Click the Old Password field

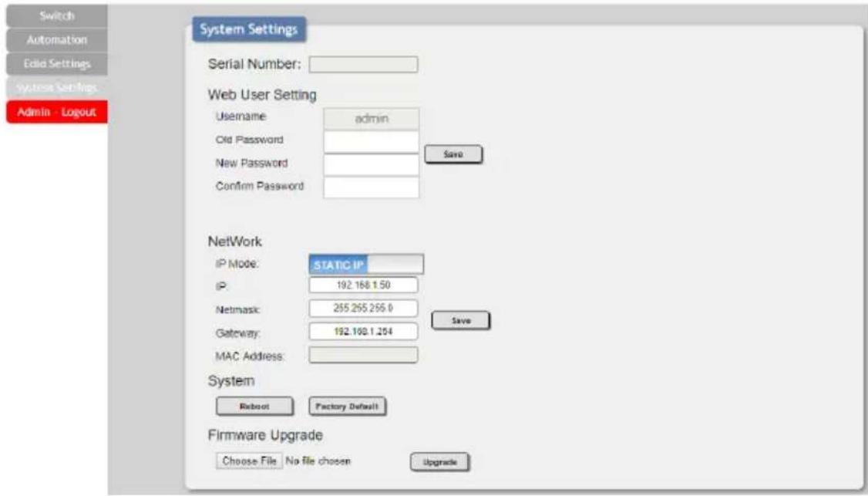pos(372,141)
